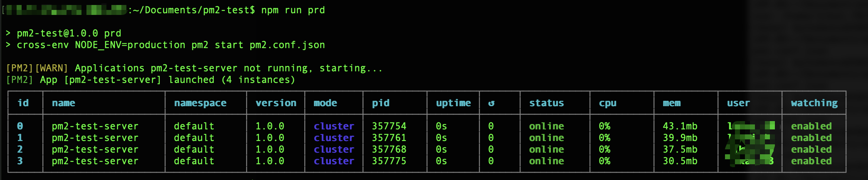
Task: Click the 'status' column header
Action: point(547,103)
